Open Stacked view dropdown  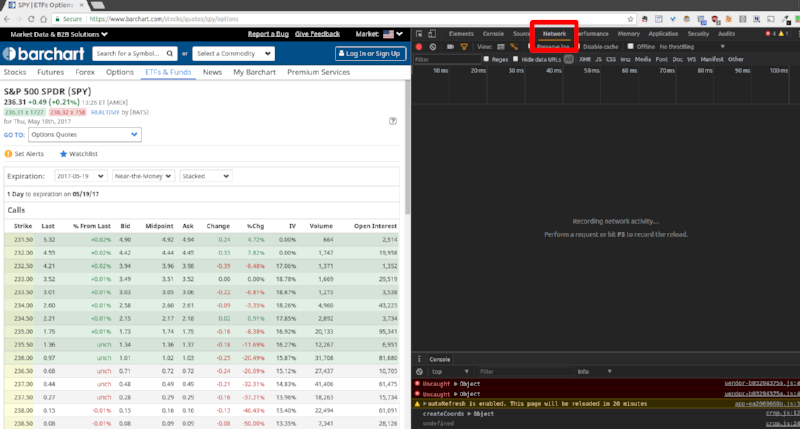206,176
